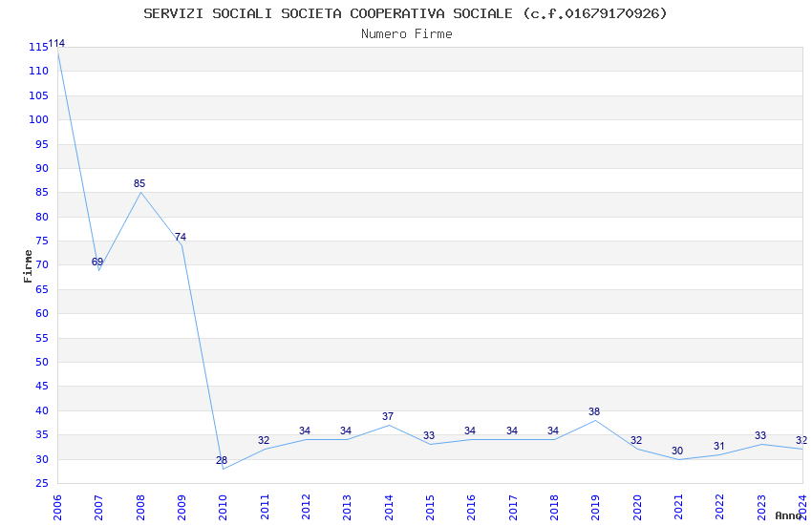Click the data label 37 for 2014
Viewport: 812px width, 525px height.
pos(388,416)
